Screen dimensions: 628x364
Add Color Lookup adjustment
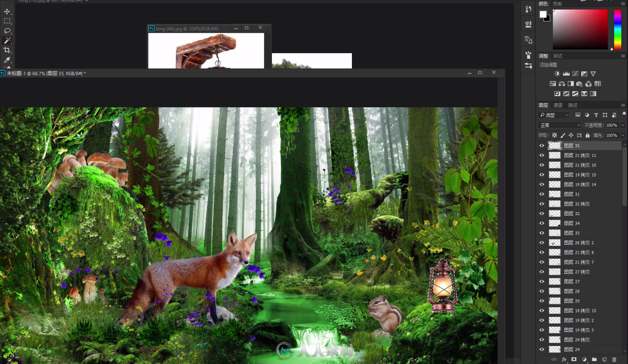598,84
